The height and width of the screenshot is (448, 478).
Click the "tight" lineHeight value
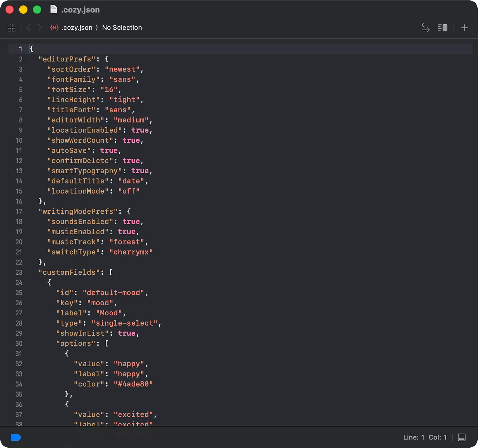point(124,100)
